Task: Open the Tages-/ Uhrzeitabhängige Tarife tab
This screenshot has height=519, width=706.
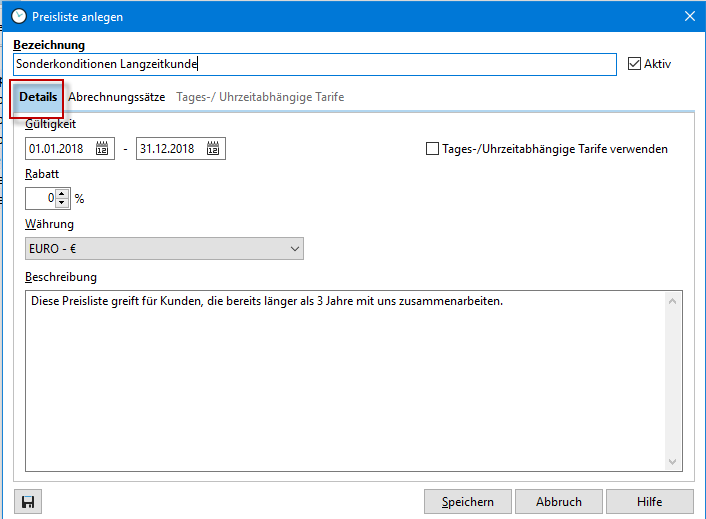Action: (x=260, y=98)
